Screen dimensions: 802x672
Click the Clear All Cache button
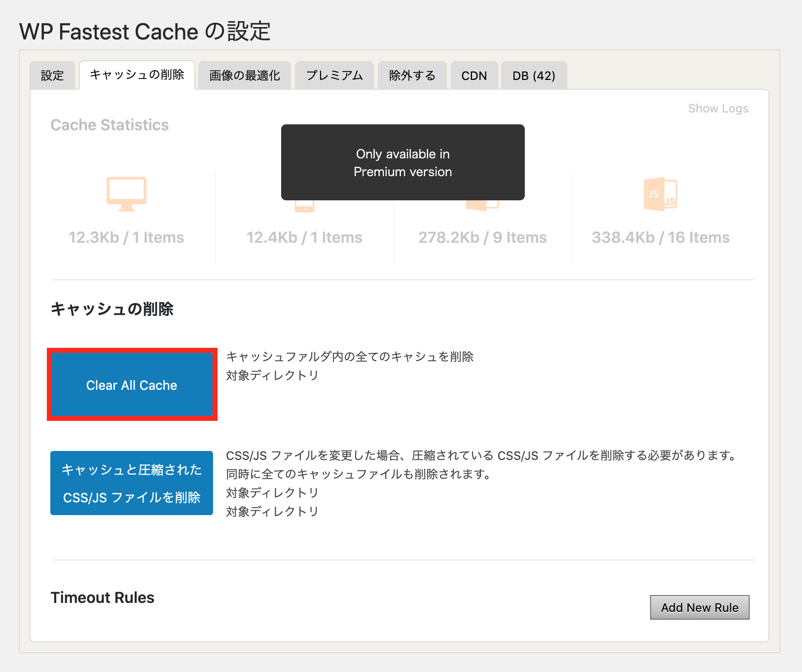point(132,385)
